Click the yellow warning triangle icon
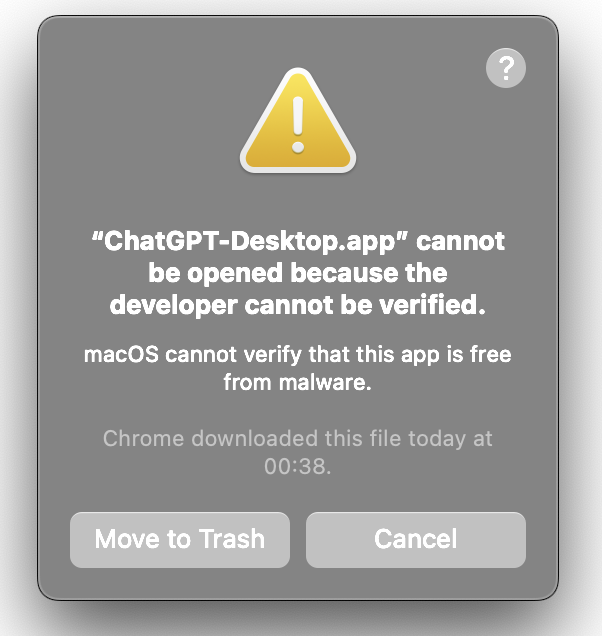 (x=298, y=120)
